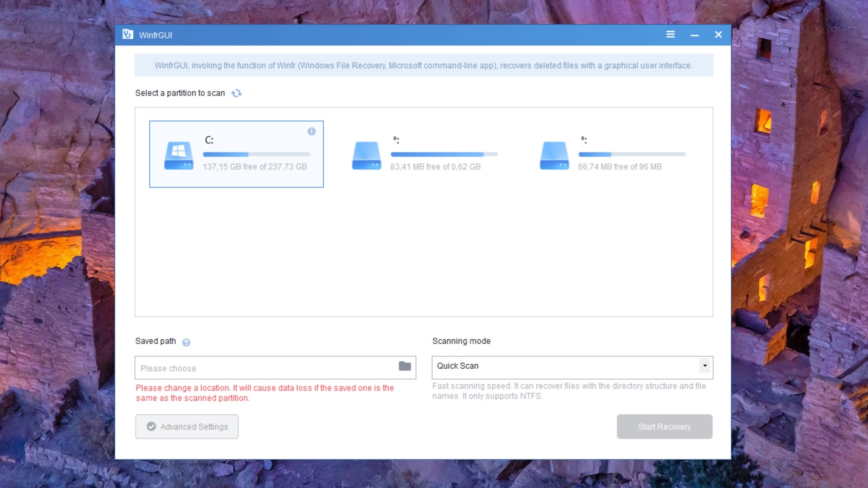Open the Saved path help tooltip icon

click(186, 342)
